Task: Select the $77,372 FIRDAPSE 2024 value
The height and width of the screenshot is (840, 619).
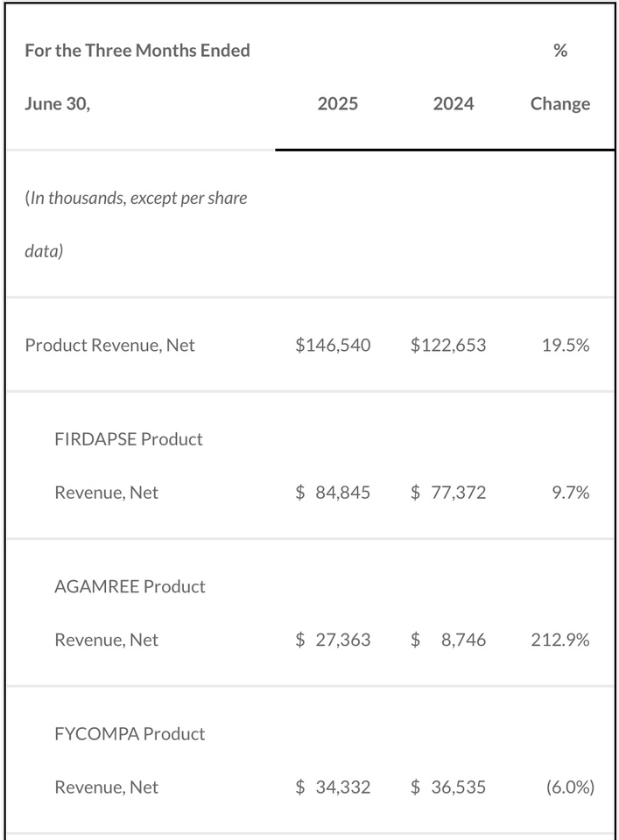Action: click(x=448, y=493)
